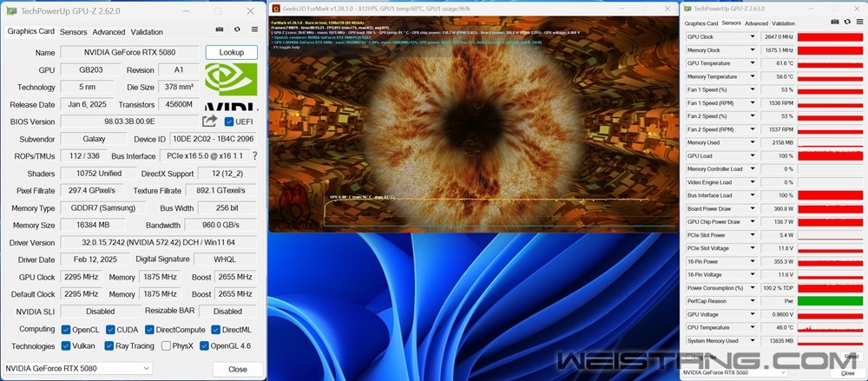Click the BIOS Version field 98.03.3B.00.9E
Screen dimensions: 868x381
point(129,122)
